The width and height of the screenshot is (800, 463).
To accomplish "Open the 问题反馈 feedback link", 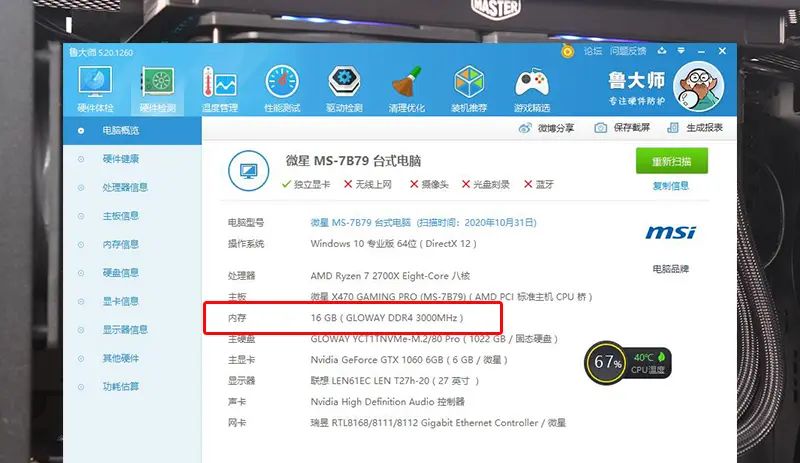I will [628, 51].
